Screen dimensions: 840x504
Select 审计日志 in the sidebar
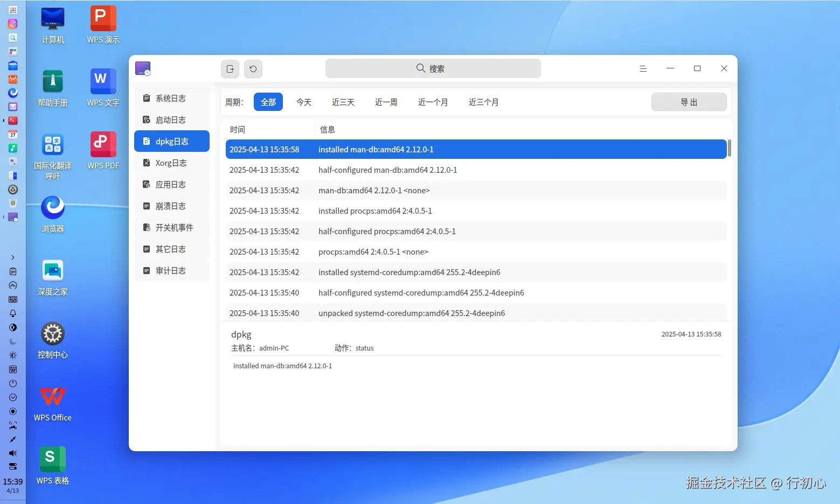click(172, 271)
